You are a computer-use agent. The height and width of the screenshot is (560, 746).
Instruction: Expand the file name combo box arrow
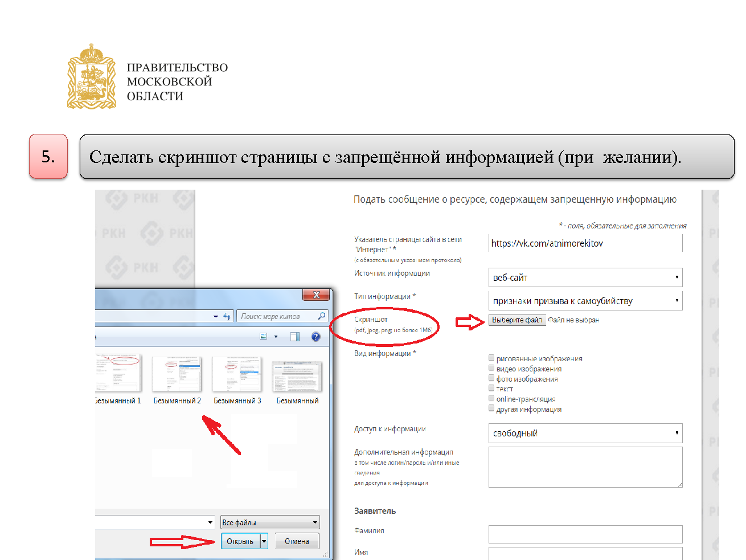coord(210,522)
